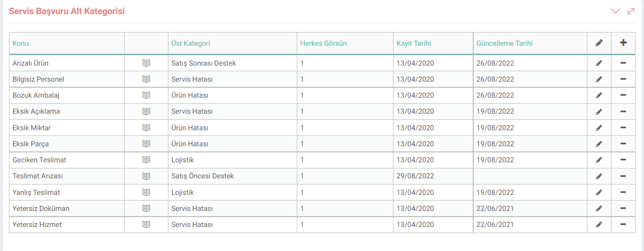Collapse the panel with the down chevron
Image resolution: width=644 pixels, height=251 pixels.
[615, 11]
